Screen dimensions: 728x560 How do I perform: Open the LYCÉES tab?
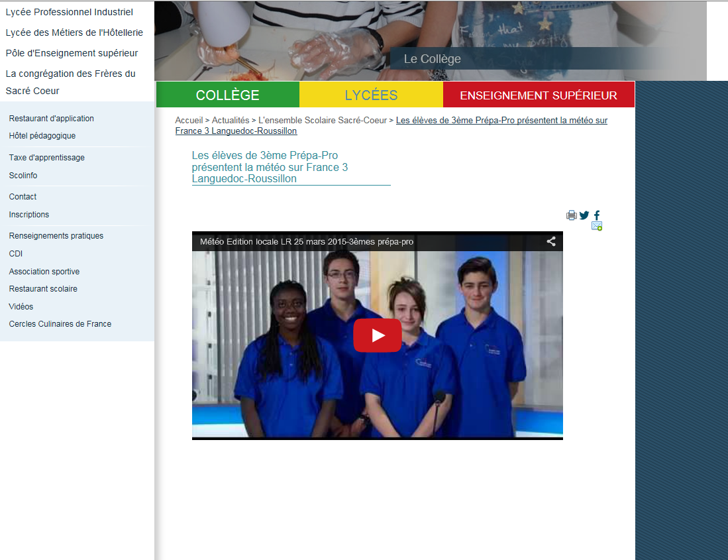point(371,95)
